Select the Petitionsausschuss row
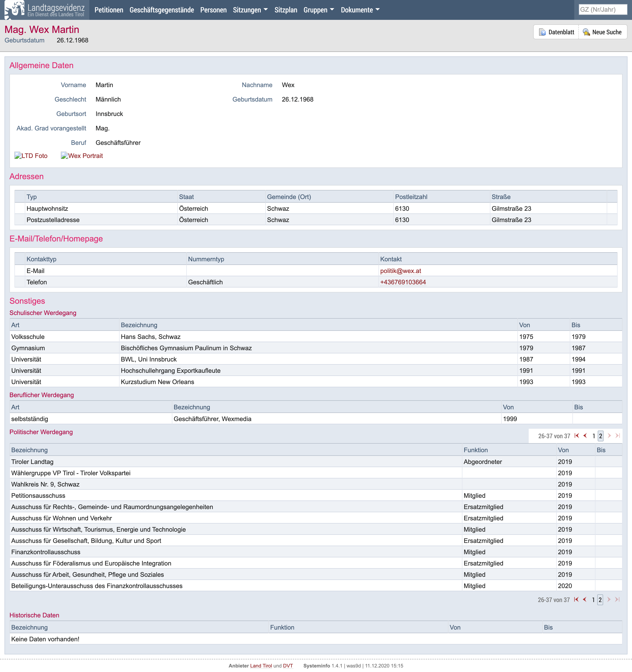This screenshot has width=632, height=672. (316, 496)
